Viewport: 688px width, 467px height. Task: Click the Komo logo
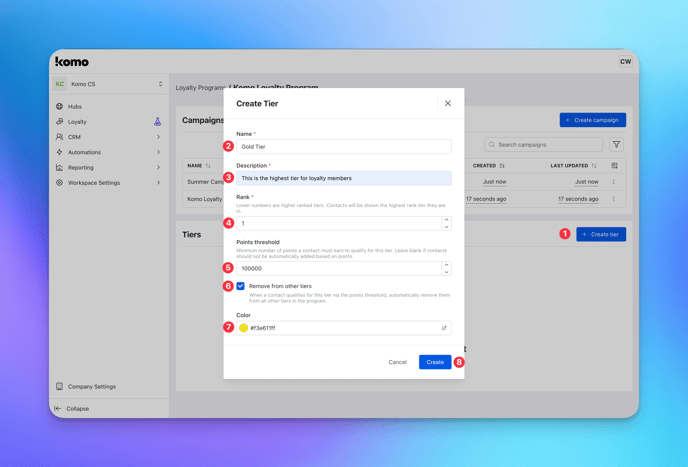click(72, 62)
